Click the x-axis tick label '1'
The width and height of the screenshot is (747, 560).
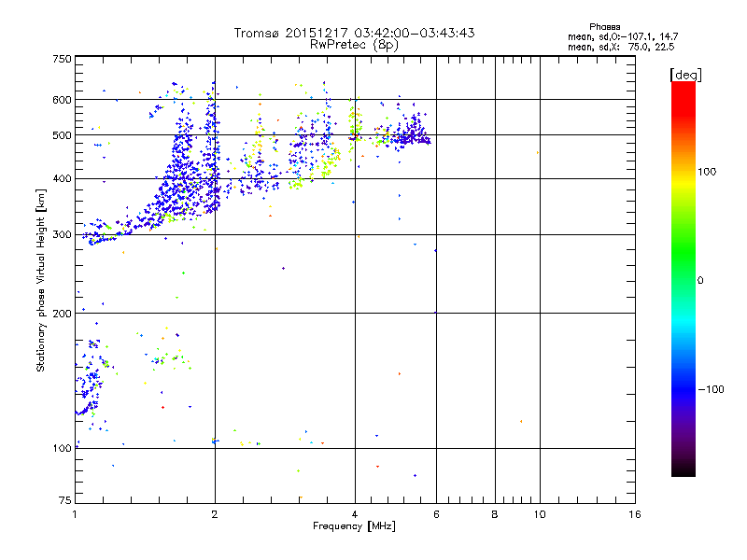point(75,514)
